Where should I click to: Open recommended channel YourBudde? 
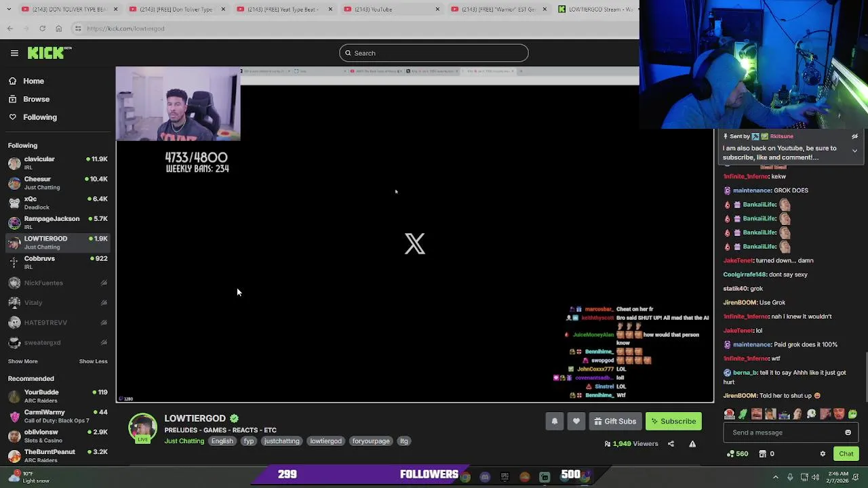tap(58, 396)
